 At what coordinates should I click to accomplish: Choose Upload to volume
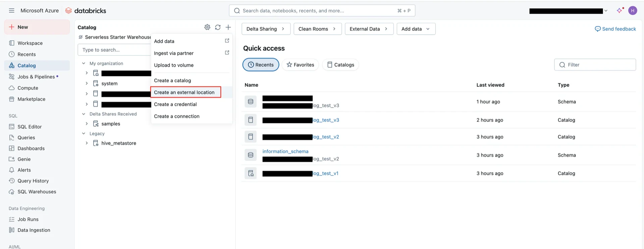(x=191, y=65)
